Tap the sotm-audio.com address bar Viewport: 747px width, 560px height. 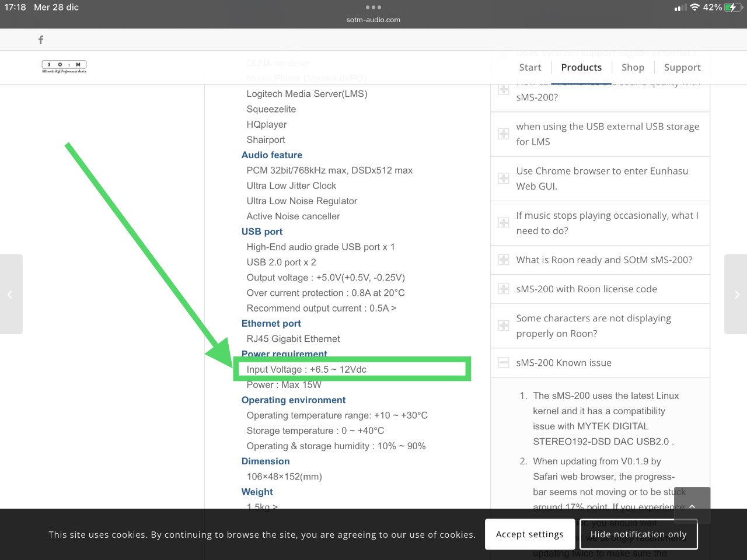[373, 20]
